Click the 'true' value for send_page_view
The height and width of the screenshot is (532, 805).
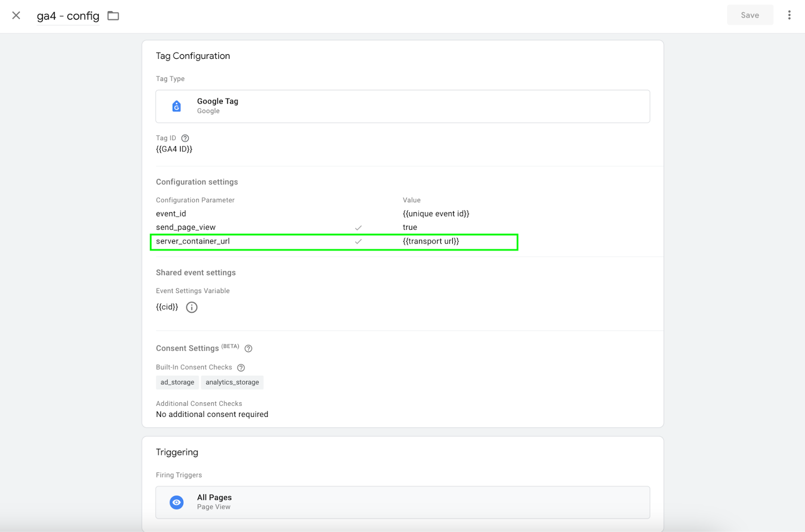click(410, 227)
